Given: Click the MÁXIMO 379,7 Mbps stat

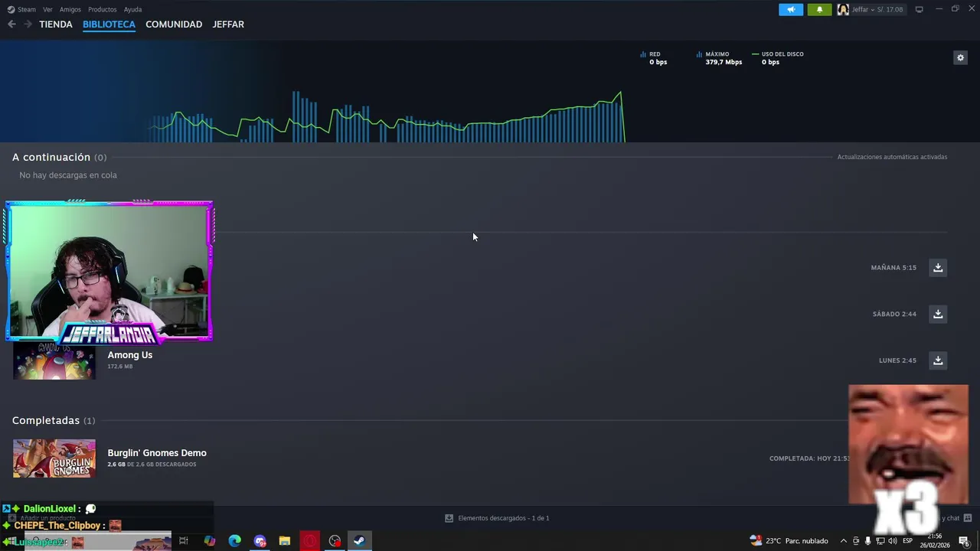Looking at the screenshot, I should (x=720, y=58).
